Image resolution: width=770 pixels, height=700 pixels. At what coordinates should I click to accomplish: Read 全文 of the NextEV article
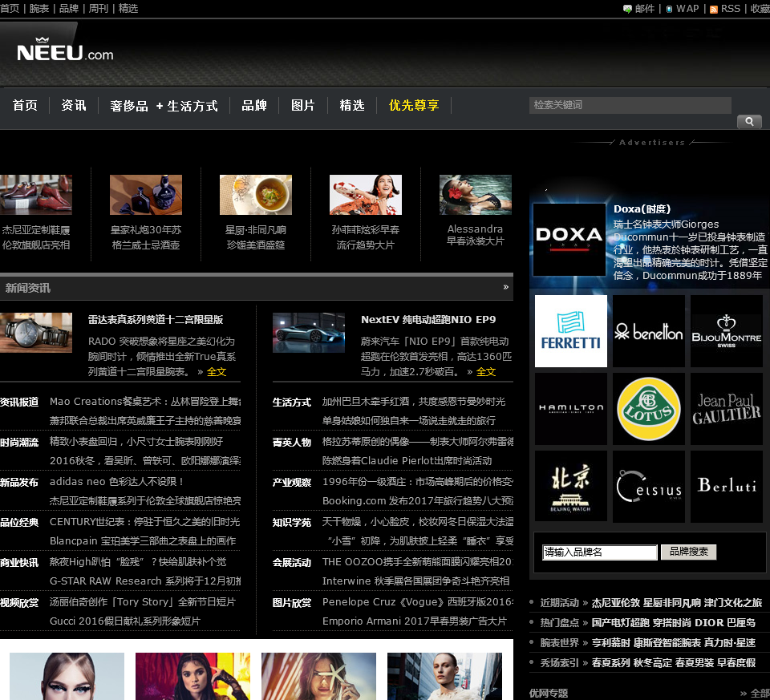point(486,371)
